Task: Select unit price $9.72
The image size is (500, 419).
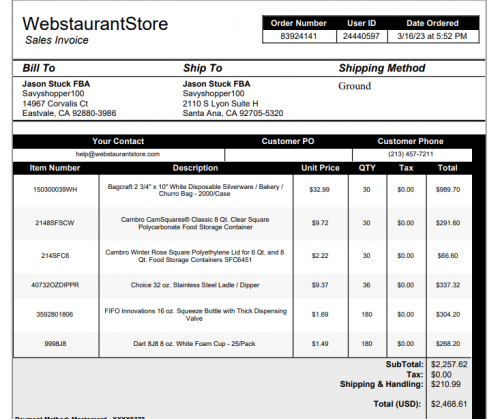Action: point(320,223)
